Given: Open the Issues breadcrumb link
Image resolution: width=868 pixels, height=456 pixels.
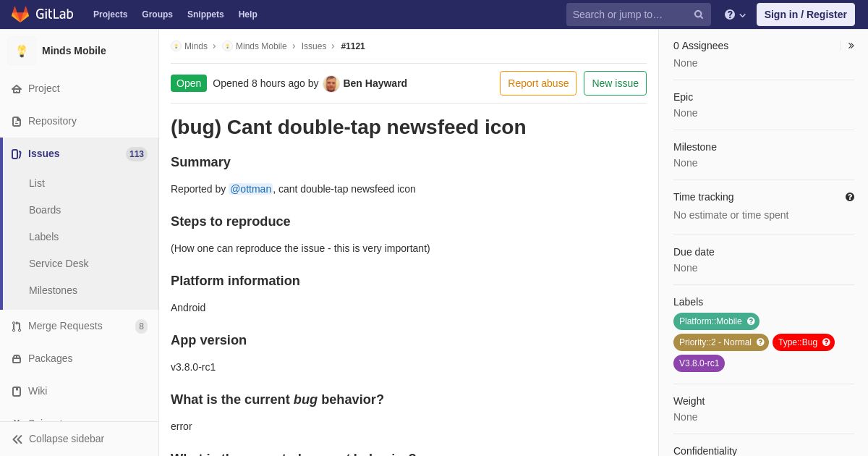Looking at the screenshot, I should (x=314, y=46).
